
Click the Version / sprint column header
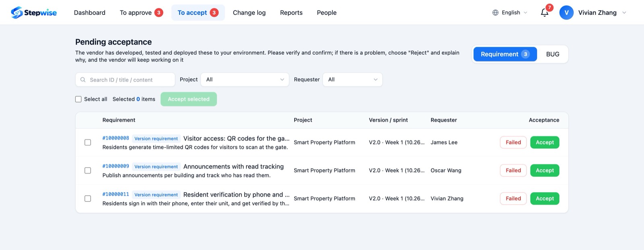(x=388, y=120)
